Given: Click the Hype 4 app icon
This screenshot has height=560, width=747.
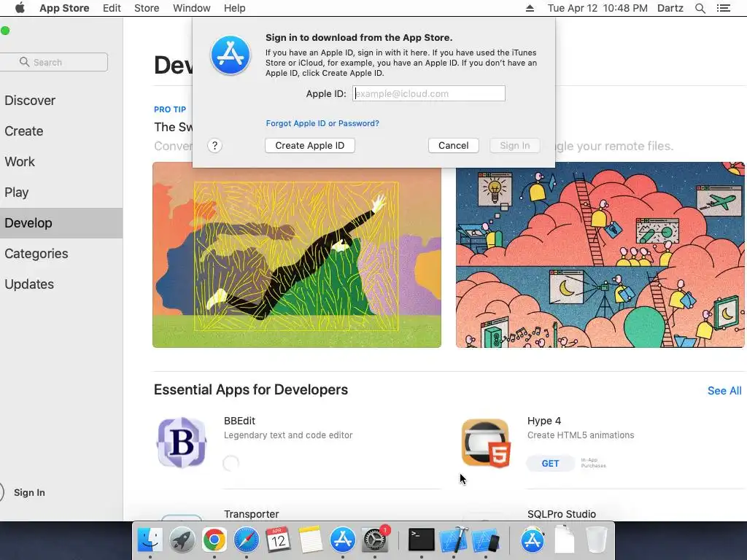Looking at the screenshot, I should coord(485,443).
